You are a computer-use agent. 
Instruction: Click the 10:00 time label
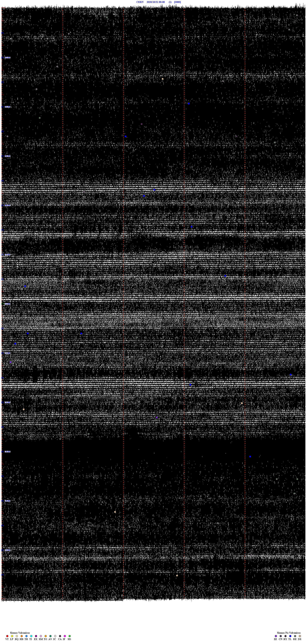(x=8, y=254)
